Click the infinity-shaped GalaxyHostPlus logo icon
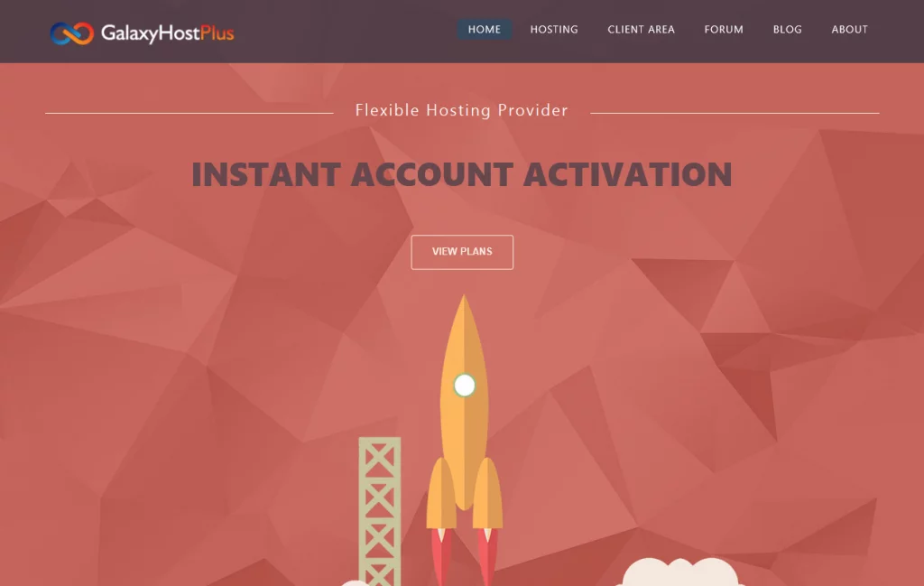This screenshot has width=924, height=586. (x=72, y=33)
